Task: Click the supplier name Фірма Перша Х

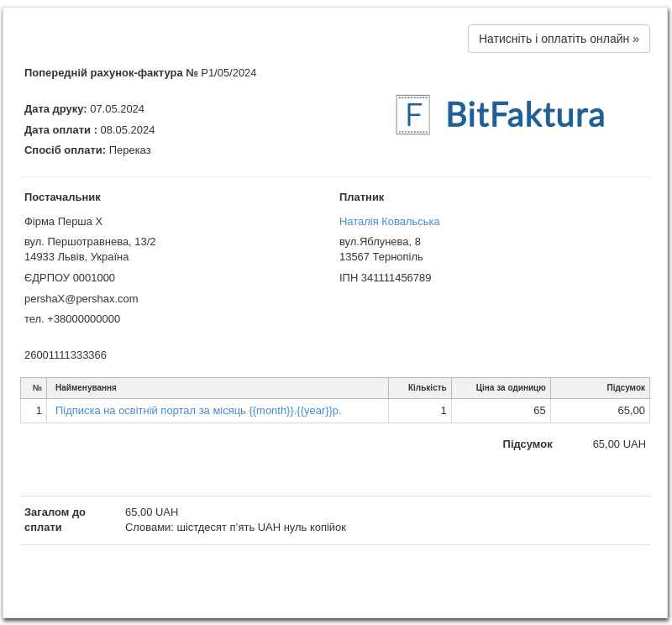Action: click(64, 221)
